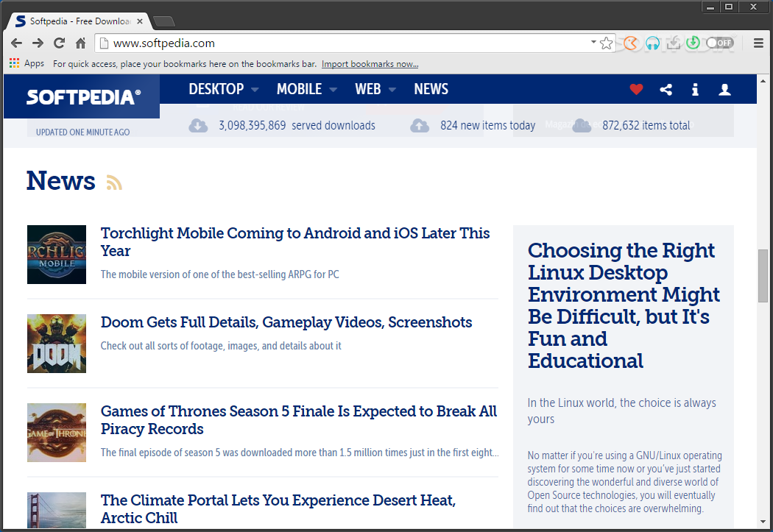This screenshot has height=532, width=773.
Task: Select the Softpedia - Free Download tab
Action: [x=79, y=21]
